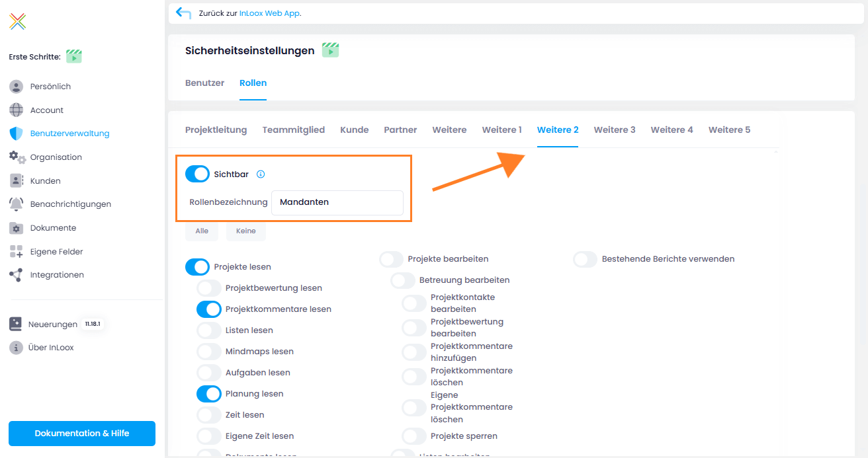Open the Weitere 1 role tab

(501, 130)
